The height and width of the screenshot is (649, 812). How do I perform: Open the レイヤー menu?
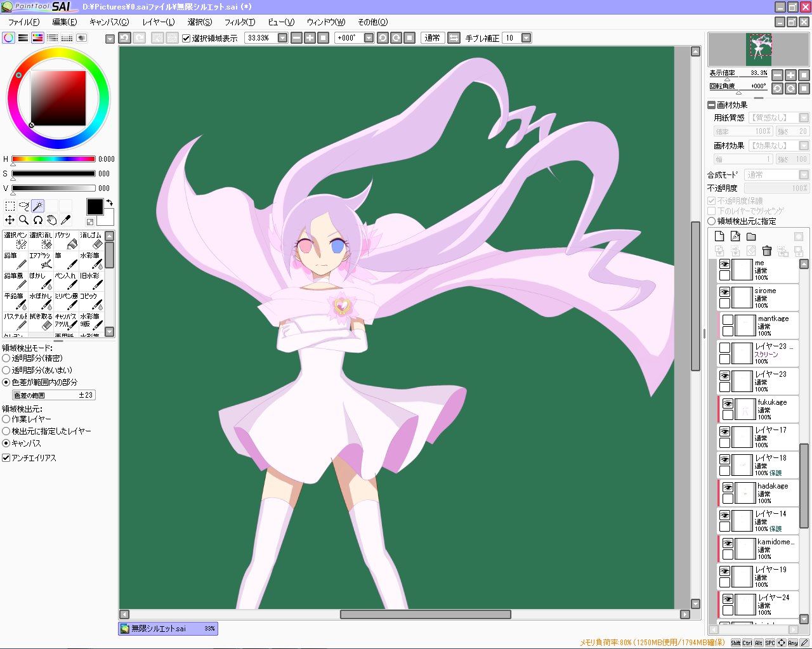click(159, 22)
